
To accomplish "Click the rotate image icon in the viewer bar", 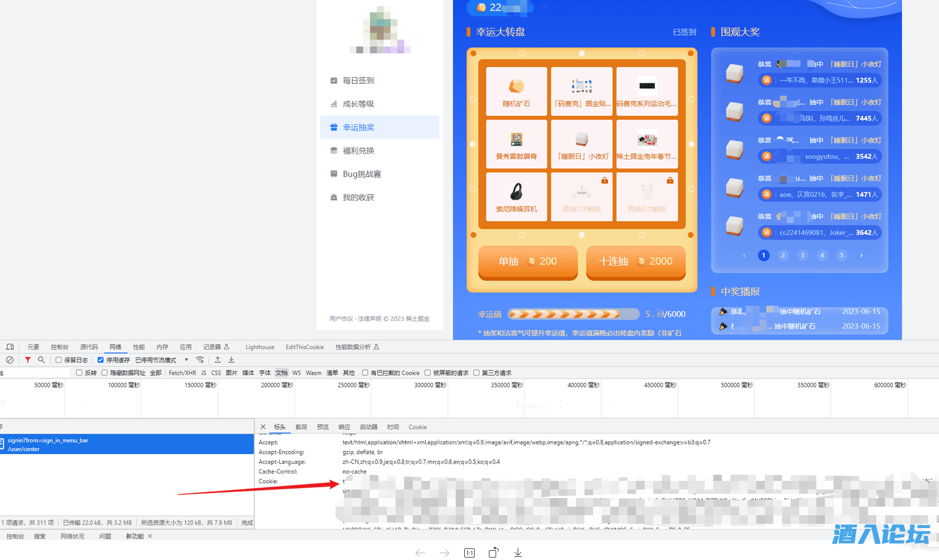I will coord(493,553).
